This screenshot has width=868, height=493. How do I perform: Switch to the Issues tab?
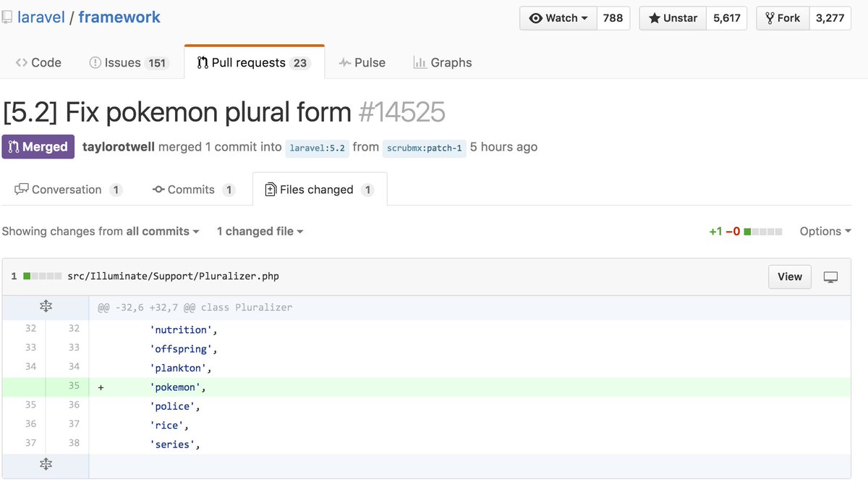[129, 63]
